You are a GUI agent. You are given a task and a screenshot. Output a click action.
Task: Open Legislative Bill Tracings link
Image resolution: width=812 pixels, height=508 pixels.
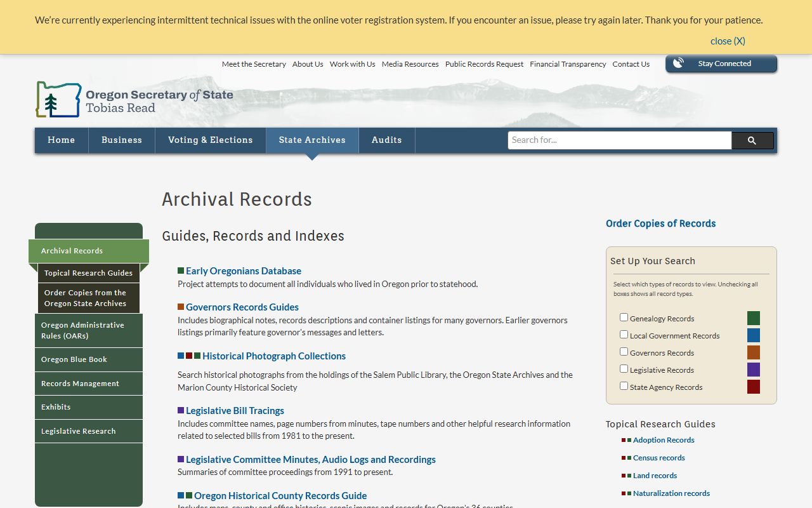point(235,411)
